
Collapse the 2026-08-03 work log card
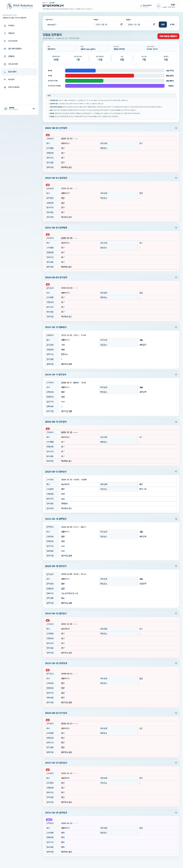click(176, 128)
